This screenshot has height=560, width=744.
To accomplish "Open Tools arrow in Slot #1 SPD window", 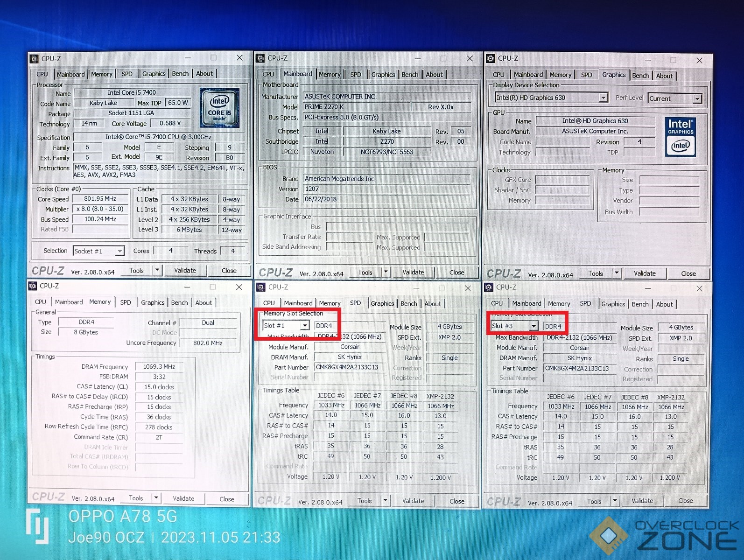I will click(385, 501).
